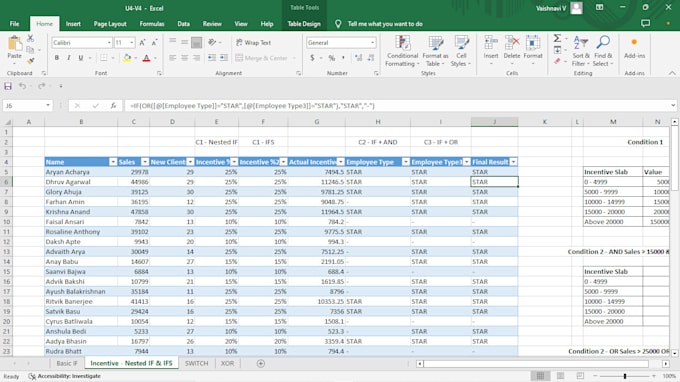Switch to the Formulas tab
680x382 pixels.
152,24
